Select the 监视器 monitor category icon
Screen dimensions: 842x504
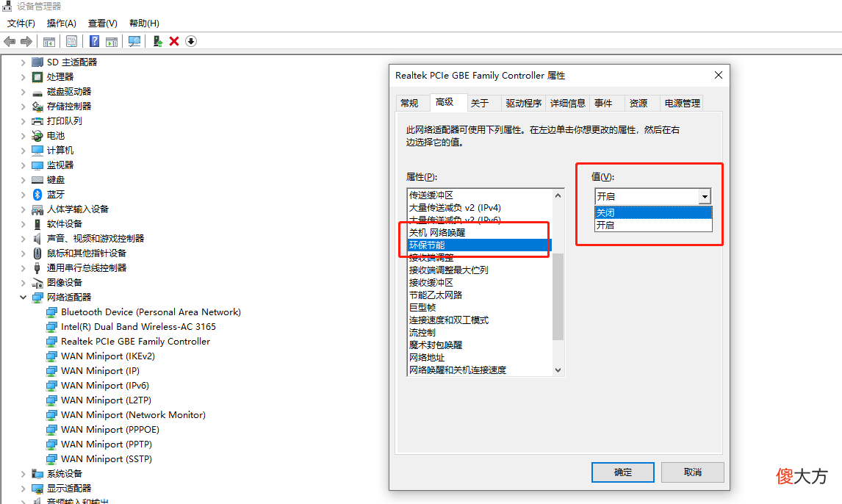click(x=37, y=165)
